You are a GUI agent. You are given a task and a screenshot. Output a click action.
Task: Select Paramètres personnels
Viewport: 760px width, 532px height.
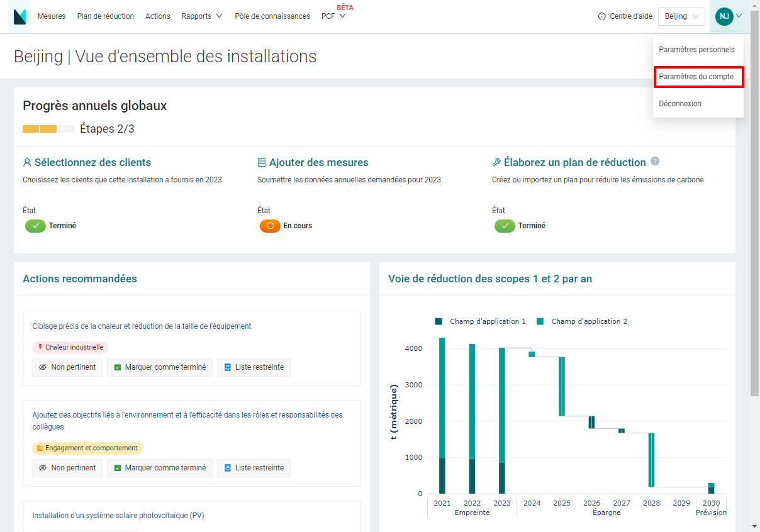(698, 50)
